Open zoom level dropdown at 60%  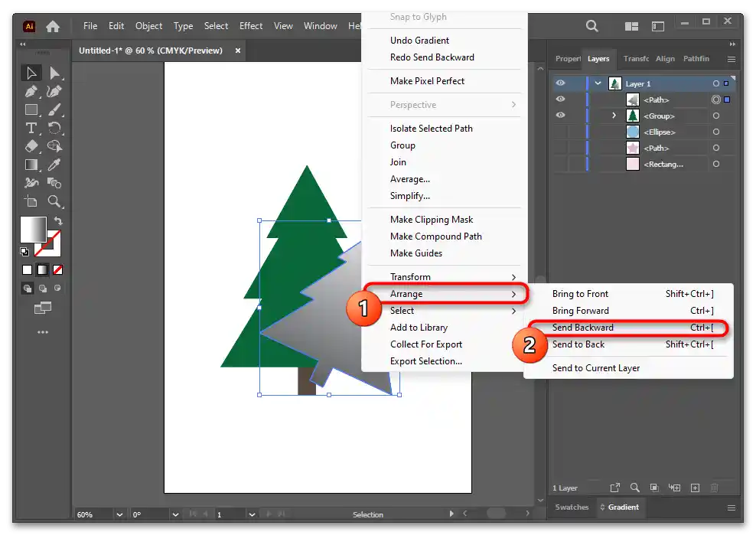coord(119,514)
